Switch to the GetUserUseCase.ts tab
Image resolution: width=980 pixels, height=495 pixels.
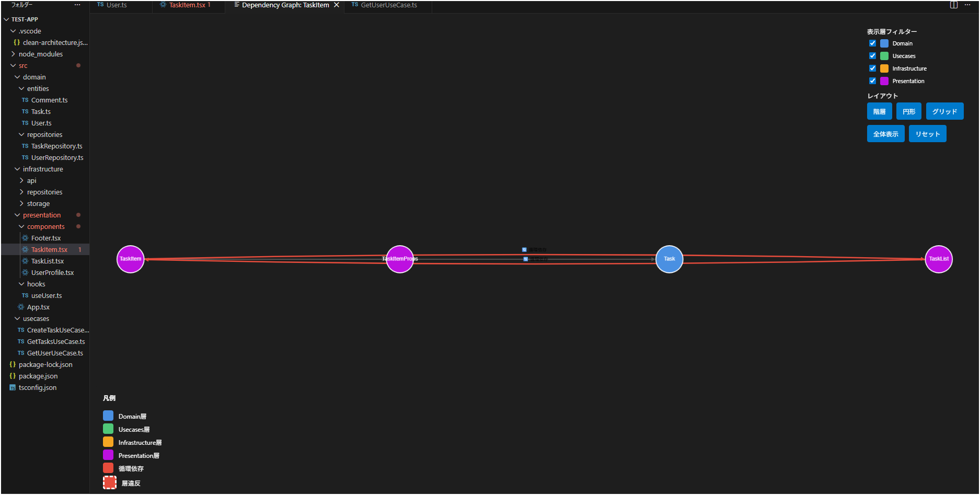click(x=388, y=5)
